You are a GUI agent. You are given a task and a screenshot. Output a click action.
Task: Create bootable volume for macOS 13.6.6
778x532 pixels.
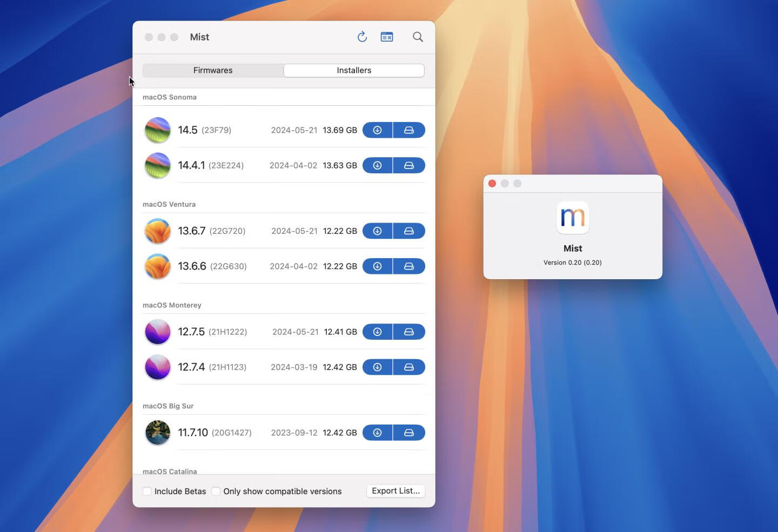409,266
